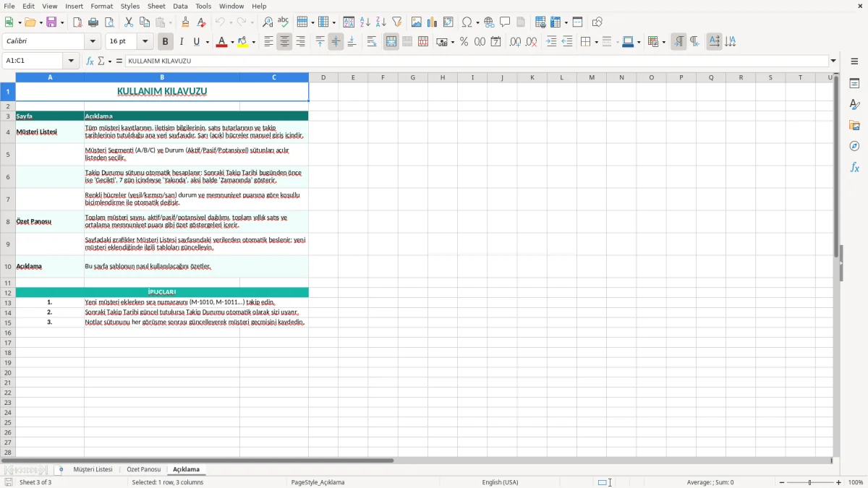Insert a pivot table
Image resolution: width=868 pixels, height=488 pixels.
click(448, 22)
